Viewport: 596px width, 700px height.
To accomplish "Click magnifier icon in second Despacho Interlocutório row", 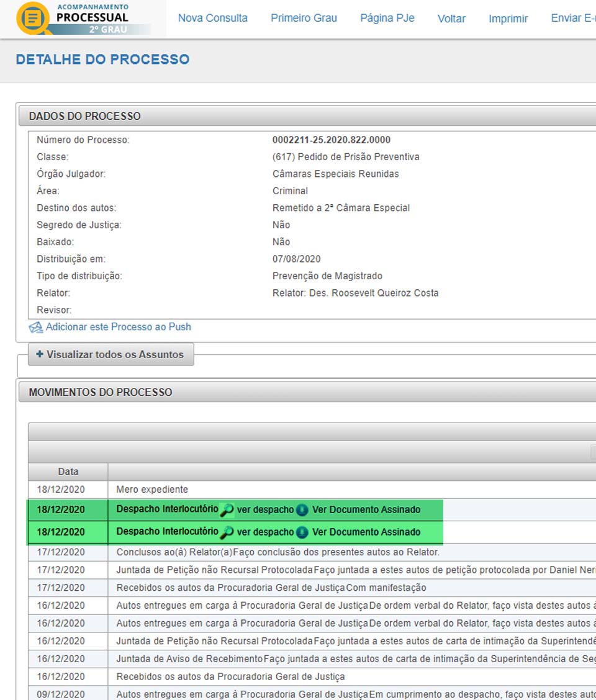I will coord(227,532).
